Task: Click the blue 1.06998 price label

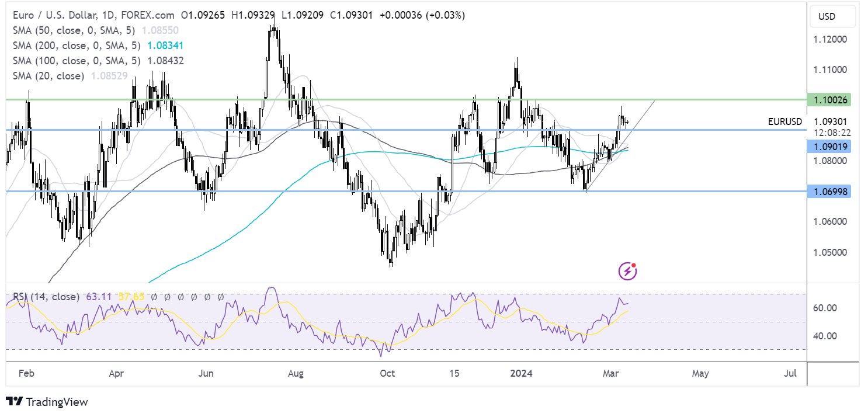Action: pos(828,191)
